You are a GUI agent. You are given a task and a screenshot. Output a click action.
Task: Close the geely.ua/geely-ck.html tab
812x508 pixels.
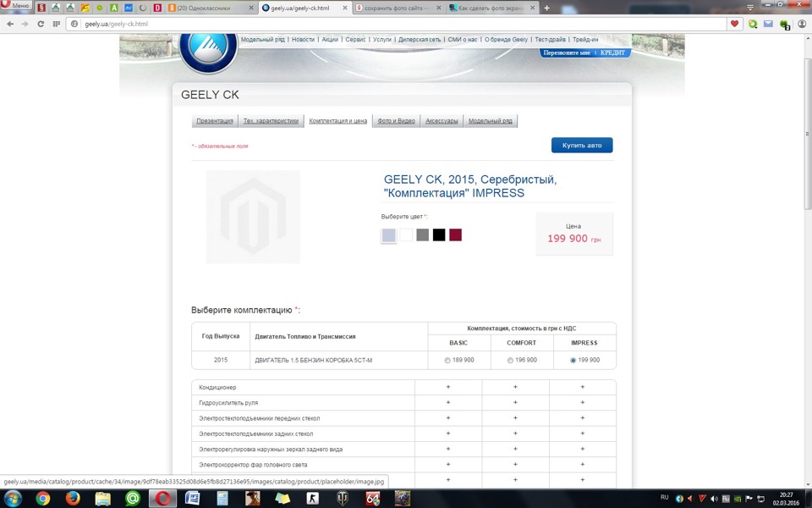[345, 8]
